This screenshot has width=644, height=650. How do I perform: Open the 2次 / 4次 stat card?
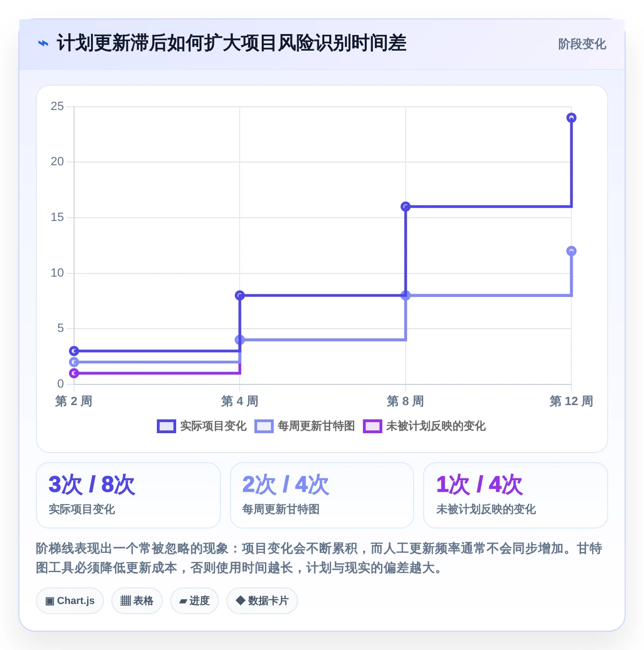tap(322, 495)
